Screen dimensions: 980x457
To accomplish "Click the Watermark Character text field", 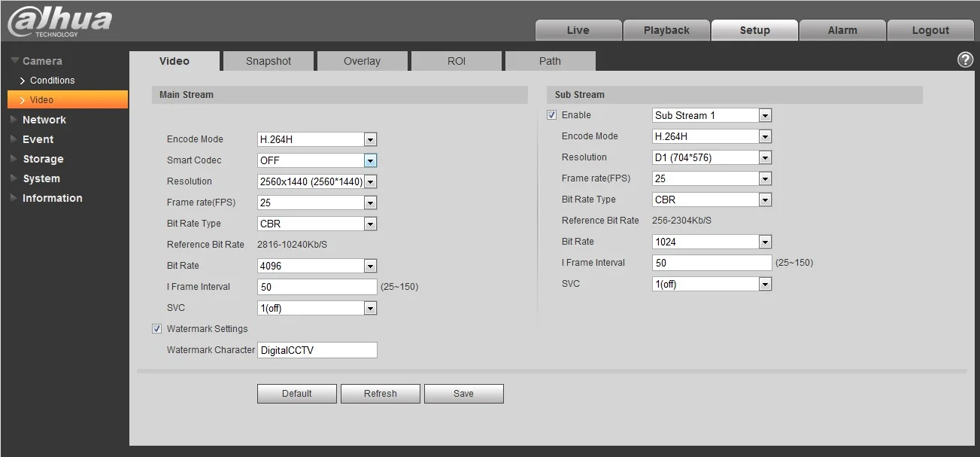I will (317, 350).
